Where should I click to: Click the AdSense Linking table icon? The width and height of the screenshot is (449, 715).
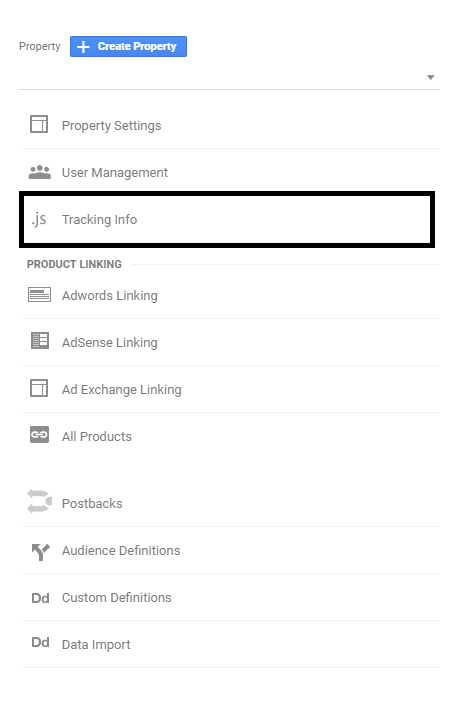click(x=40, y=341)
